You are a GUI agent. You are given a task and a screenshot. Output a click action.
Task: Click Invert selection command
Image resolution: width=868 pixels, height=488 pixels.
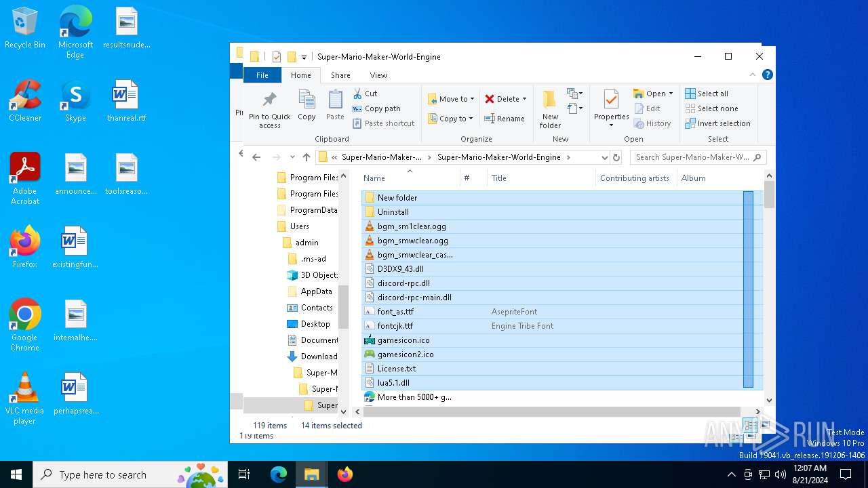point(717,123)
